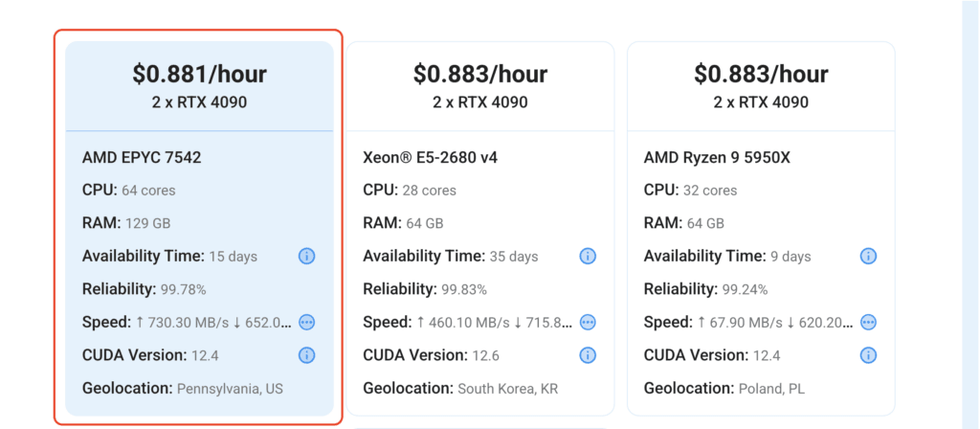Open CUDA Version info on Ryzen 9 5950X card
The image size is (980, 429).
868,355
